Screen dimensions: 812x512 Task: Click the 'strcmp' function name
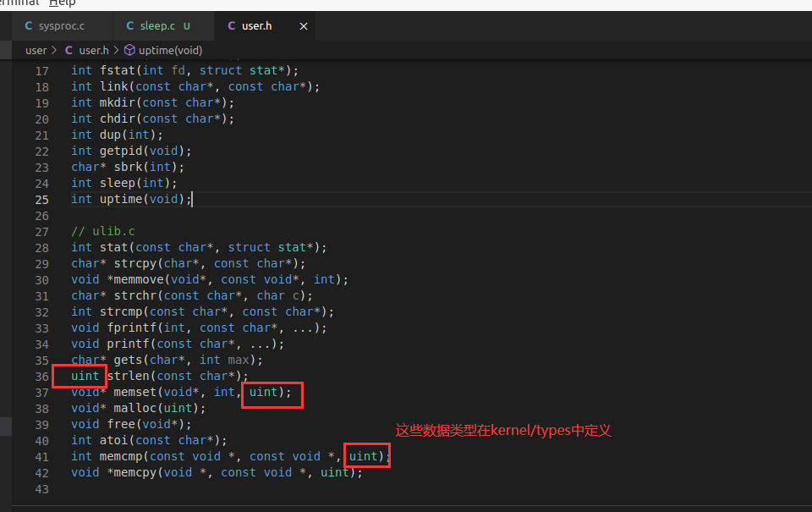121,311
